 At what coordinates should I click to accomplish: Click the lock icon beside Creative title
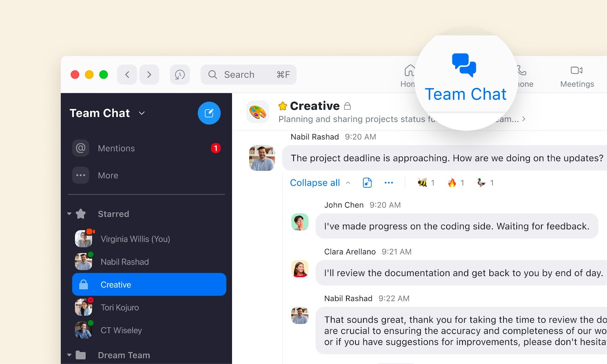347,106
